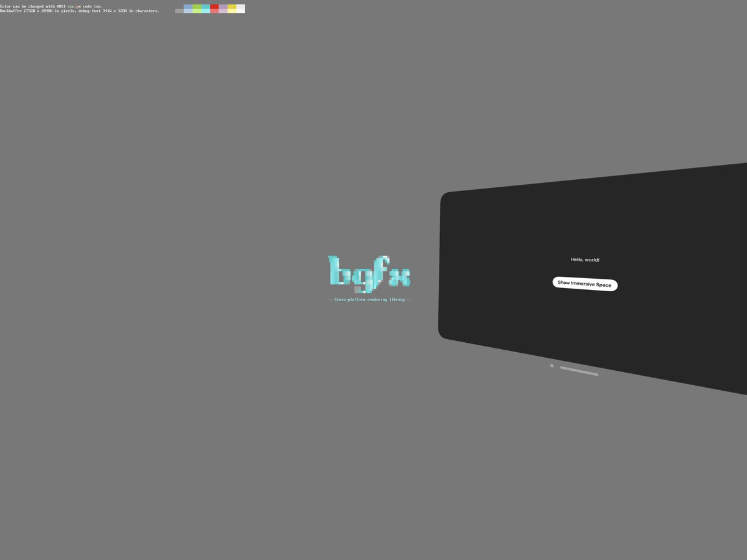Pick the dark gray palette swatch
This screenshot has height=560, width=747.
coord(179,11)
